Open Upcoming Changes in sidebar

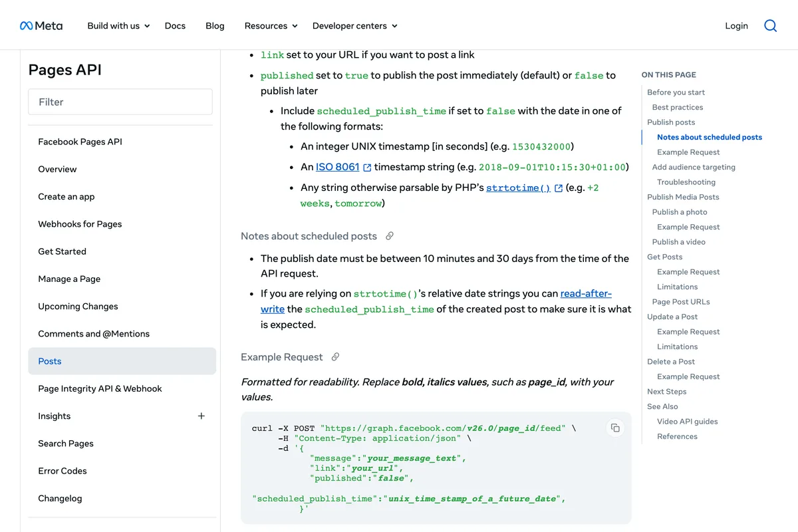(78, 307)
